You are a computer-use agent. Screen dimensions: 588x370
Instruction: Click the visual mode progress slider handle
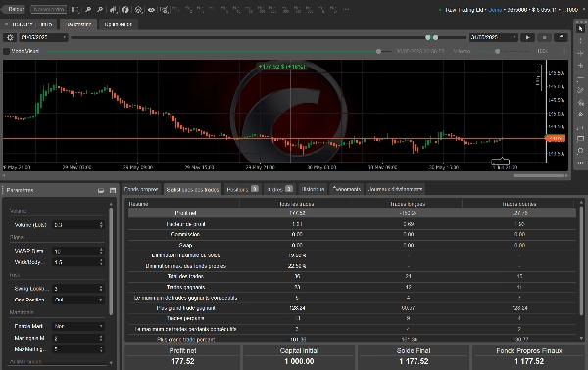coord(378,51)
